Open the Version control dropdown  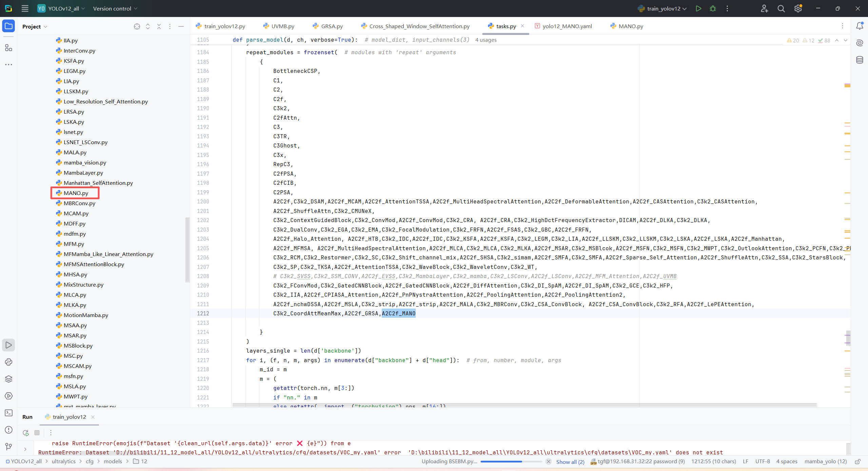[x=115, y=8]
